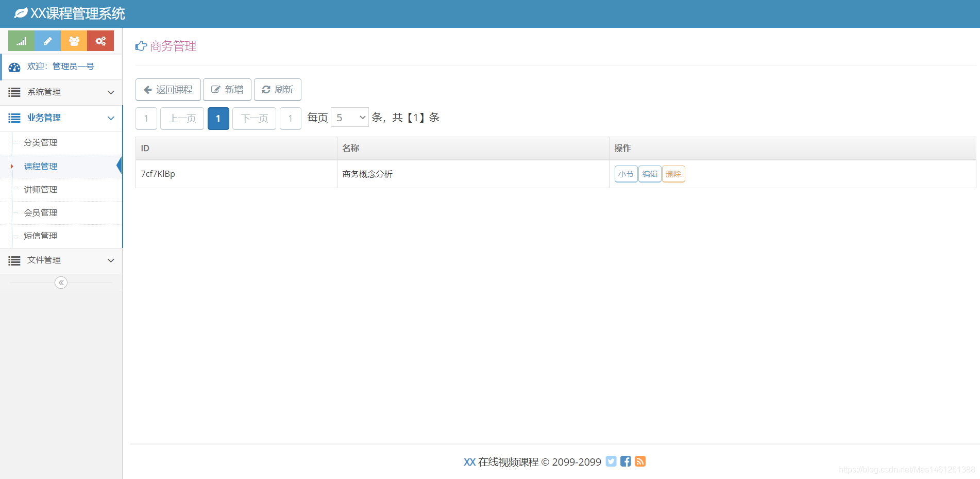Click the 编辑 button for 商务概念分析

650,174
